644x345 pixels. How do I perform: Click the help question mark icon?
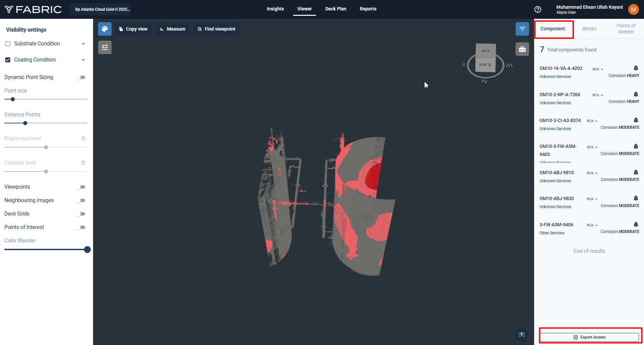tap(538, 9)
